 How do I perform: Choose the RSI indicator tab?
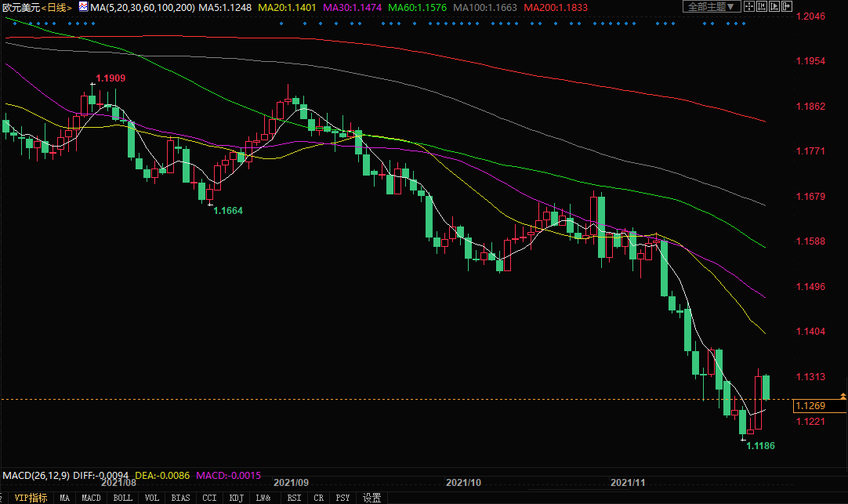click(x=294, y=498)
